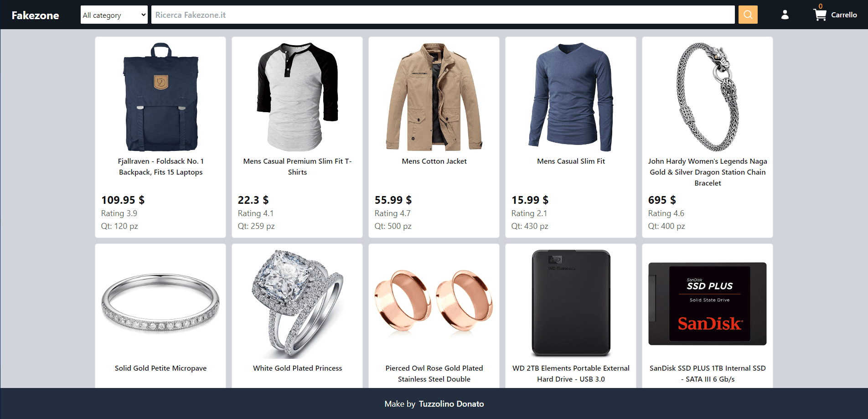Open the Fjallraven Foldsack backpack image
The image size is (868, 419).
click(161, 97)
